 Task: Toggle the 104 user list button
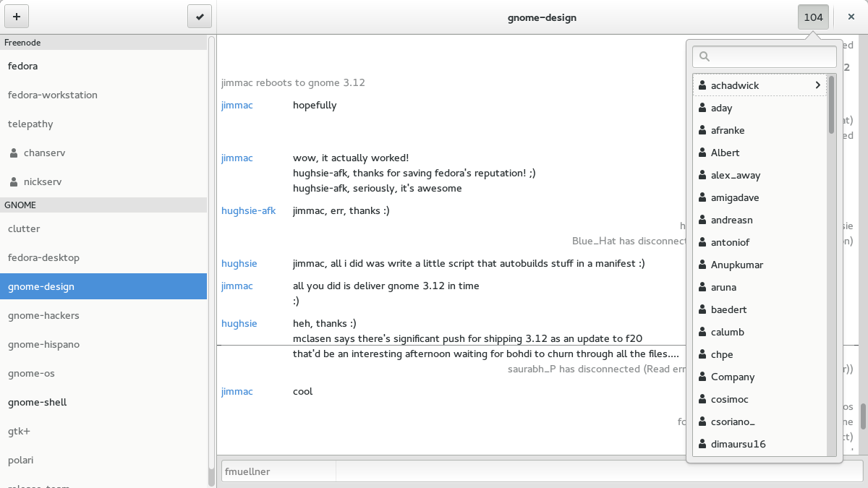813,17
